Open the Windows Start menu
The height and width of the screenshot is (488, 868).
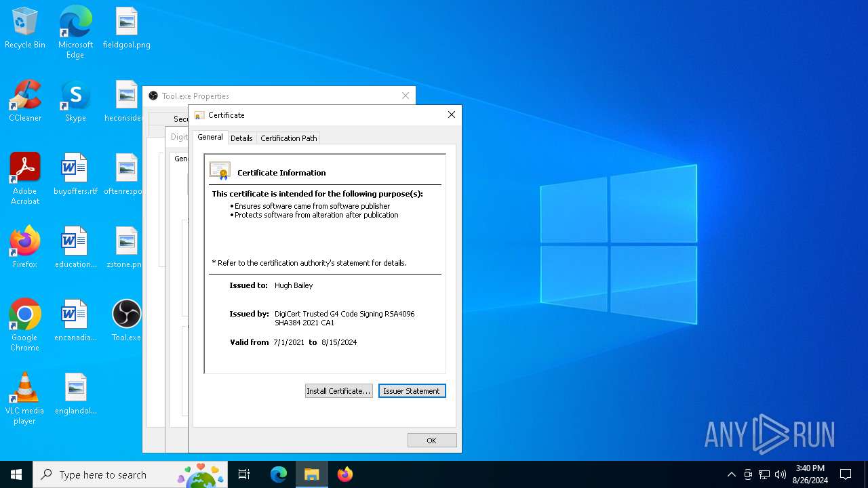tap(16, 474)
